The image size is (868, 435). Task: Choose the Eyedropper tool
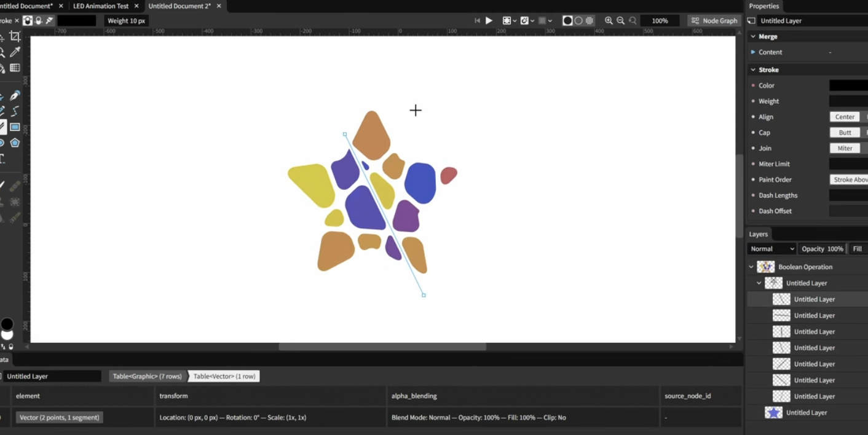15,52
